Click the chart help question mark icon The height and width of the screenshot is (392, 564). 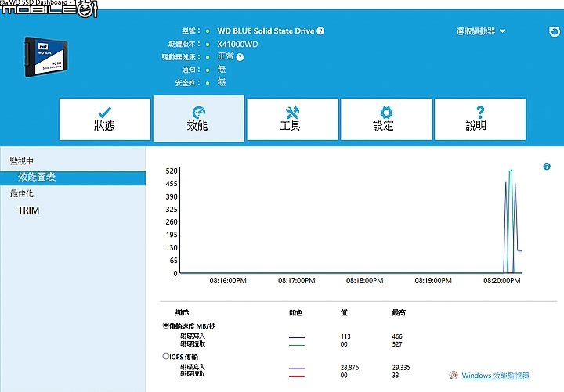[x=547, y=167]
